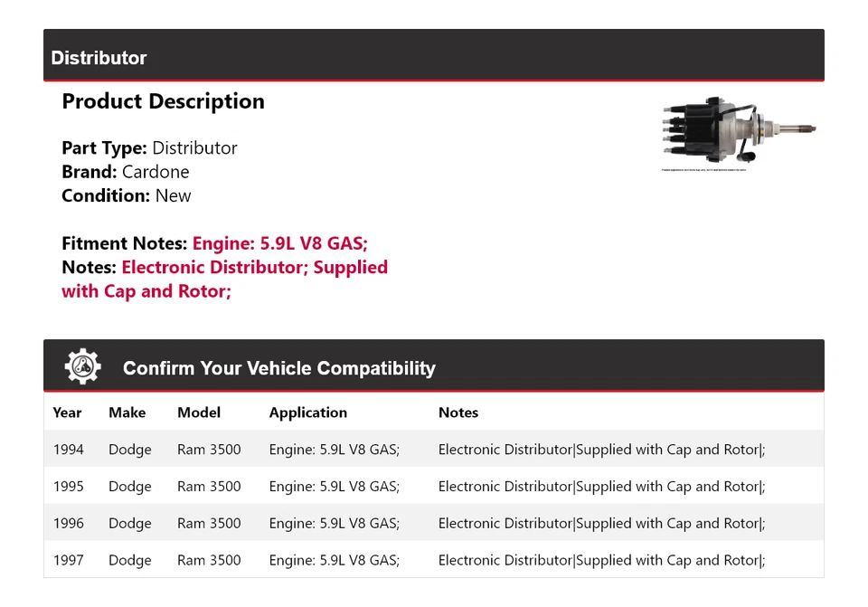Click the 1997 year cell
This screenshot has width=868, height=607.
[x=68, y=561]
